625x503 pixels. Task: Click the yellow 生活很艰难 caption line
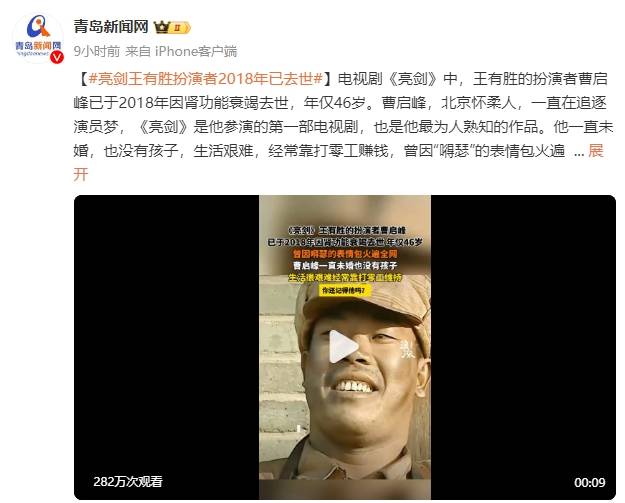click(x=345, y=277)
